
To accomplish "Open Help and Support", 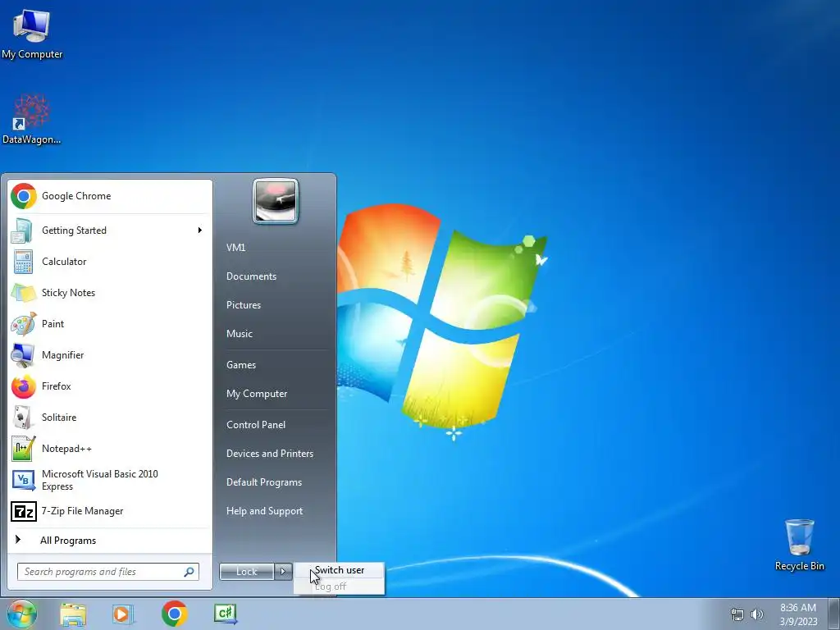I will 265,511.
